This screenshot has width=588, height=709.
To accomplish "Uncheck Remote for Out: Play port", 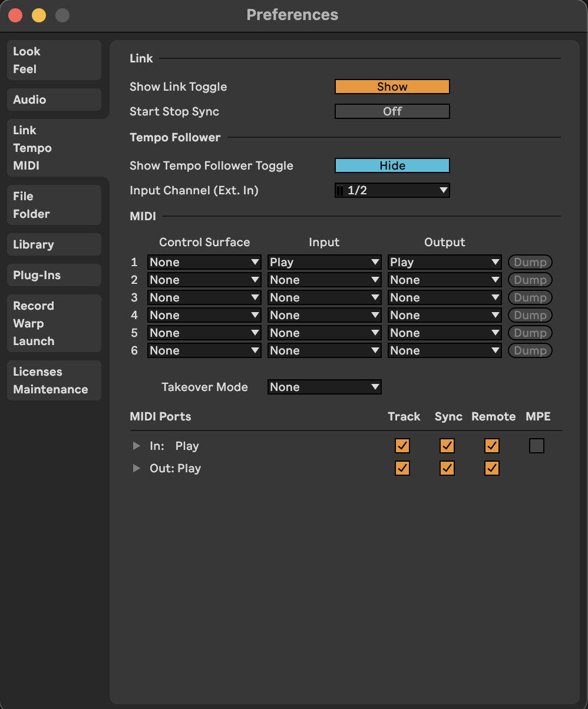I will [492, 469].
